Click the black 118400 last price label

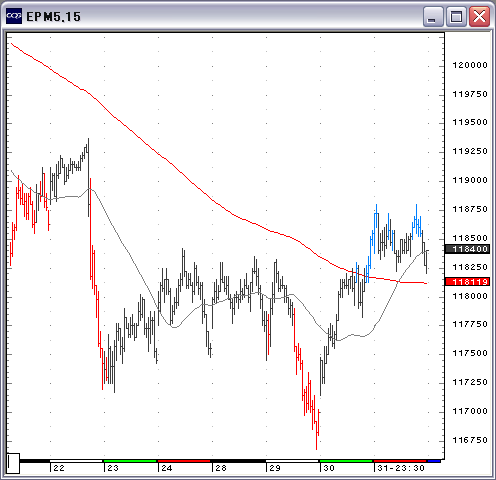click(468, 249)
